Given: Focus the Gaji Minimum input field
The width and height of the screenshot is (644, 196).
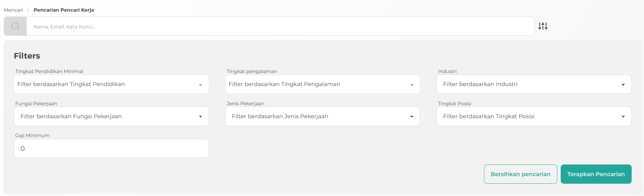Looking at the screenshot, I should [111, 148].
